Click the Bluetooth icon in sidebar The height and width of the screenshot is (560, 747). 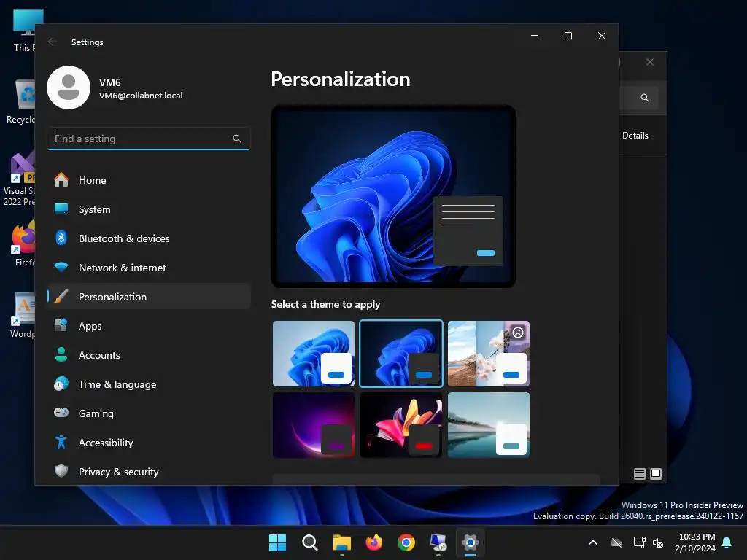(x=61, y=238)
